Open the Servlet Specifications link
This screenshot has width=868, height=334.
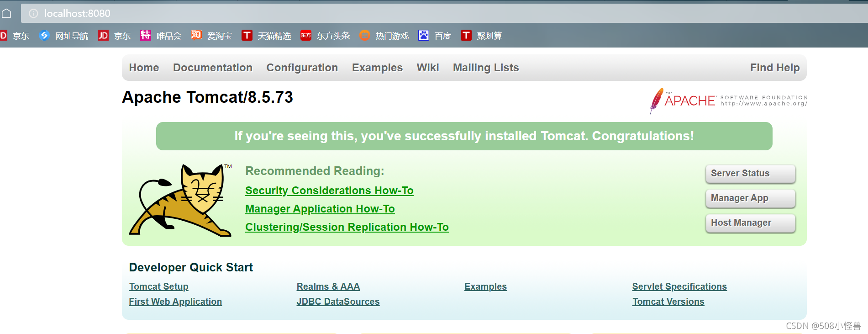[x=679, y=286]
